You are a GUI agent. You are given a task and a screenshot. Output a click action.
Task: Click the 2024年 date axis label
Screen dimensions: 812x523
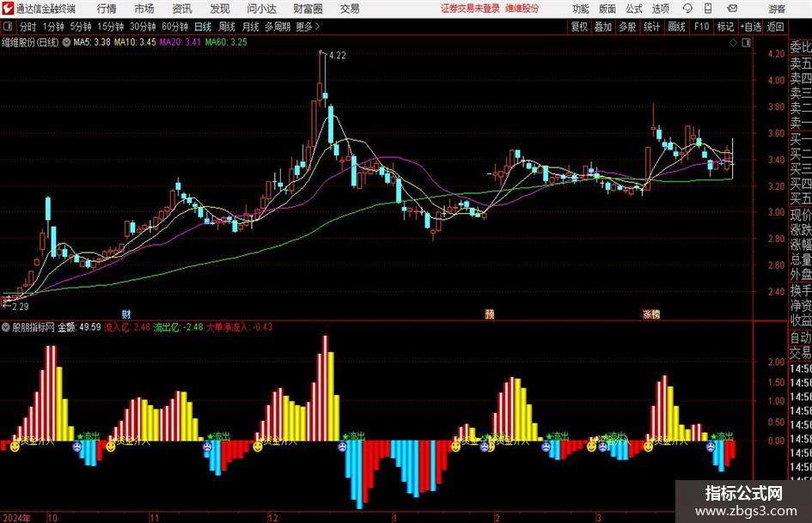tap(16, 518)
